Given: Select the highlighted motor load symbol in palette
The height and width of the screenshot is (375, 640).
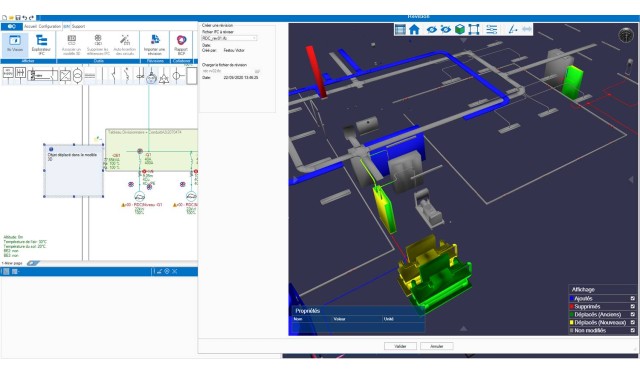Looking at the screenshot, I should [x=151, y=76].
